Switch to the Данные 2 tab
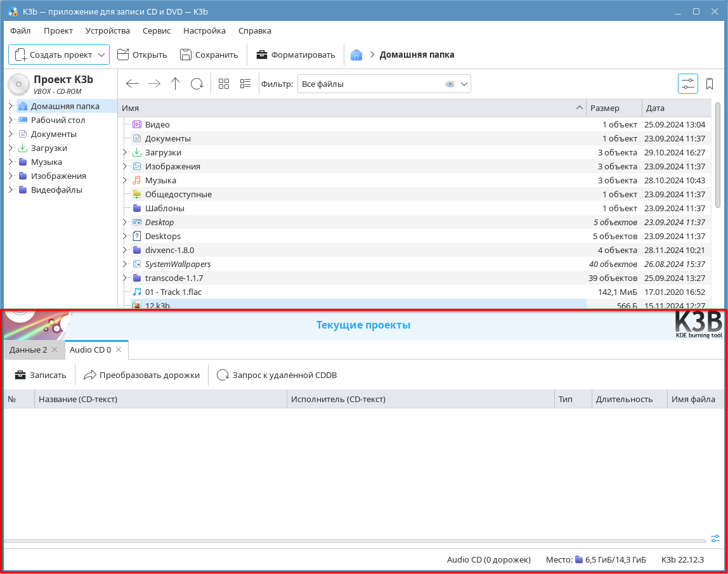The width and height of the screenshot is (728, 574). 28,349
